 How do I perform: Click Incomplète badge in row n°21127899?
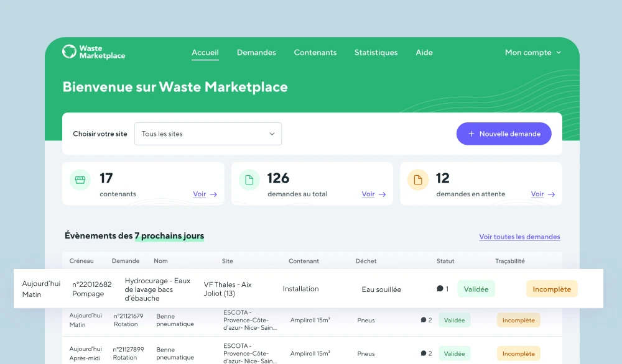point(519,353)
